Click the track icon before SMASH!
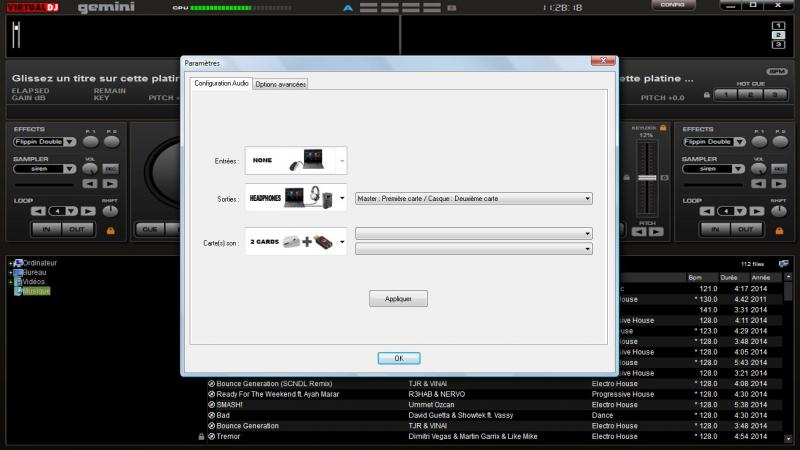 [x=211, y=405]
